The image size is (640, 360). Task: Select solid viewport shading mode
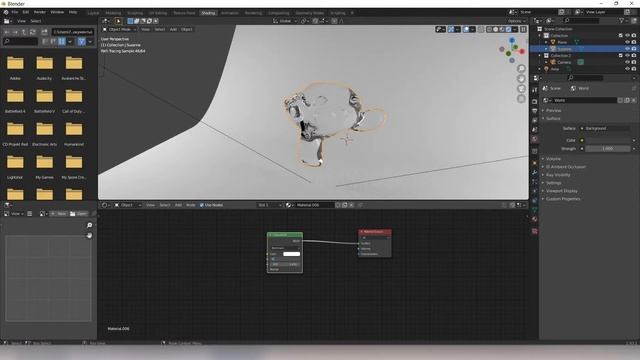tap(496, 29)
